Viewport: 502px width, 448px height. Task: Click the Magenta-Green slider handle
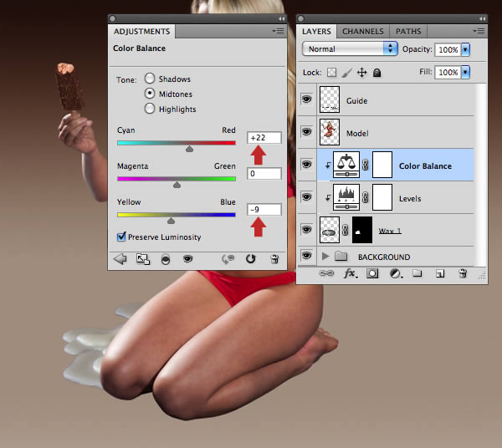pos(177,185)
